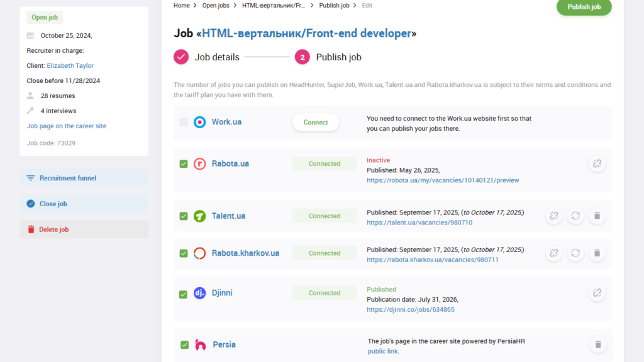Screen dimensions: 644x362
Task: Click the green Publish job button
Action: [584, 7]
